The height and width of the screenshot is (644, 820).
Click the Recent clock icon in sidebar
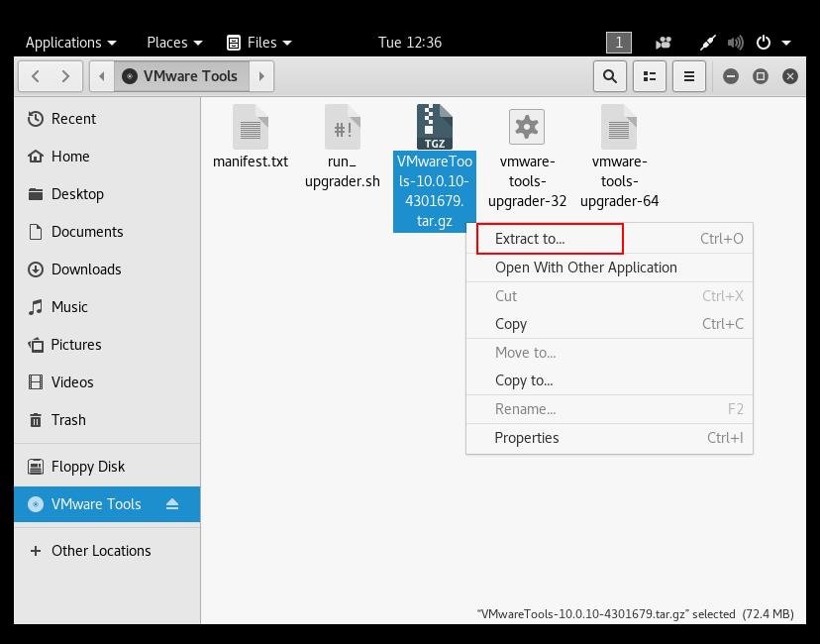pyautogui.click(x=36, y=119)
